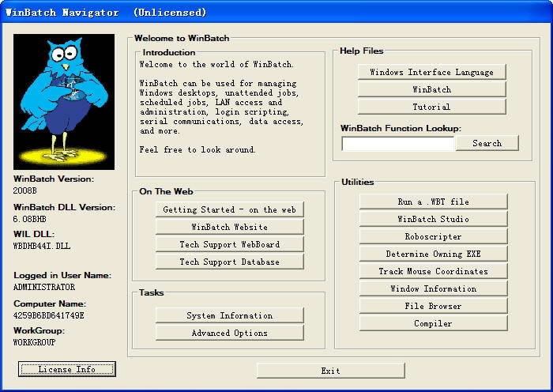Launch the File Browser utility

click(433, 306)
